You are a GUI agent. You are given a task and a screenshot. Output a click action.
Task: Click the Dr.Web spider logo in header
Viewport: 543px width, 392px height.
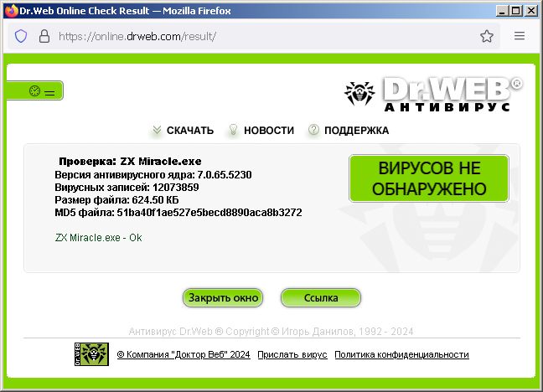pos(362,94)
